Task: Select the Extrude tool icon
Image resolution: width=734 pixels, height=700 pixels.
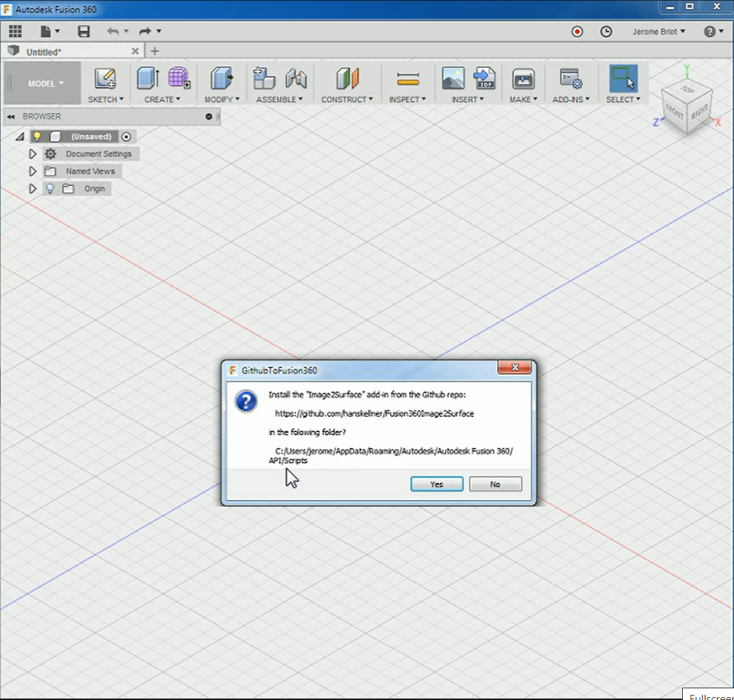Action: tap(148, 77)
